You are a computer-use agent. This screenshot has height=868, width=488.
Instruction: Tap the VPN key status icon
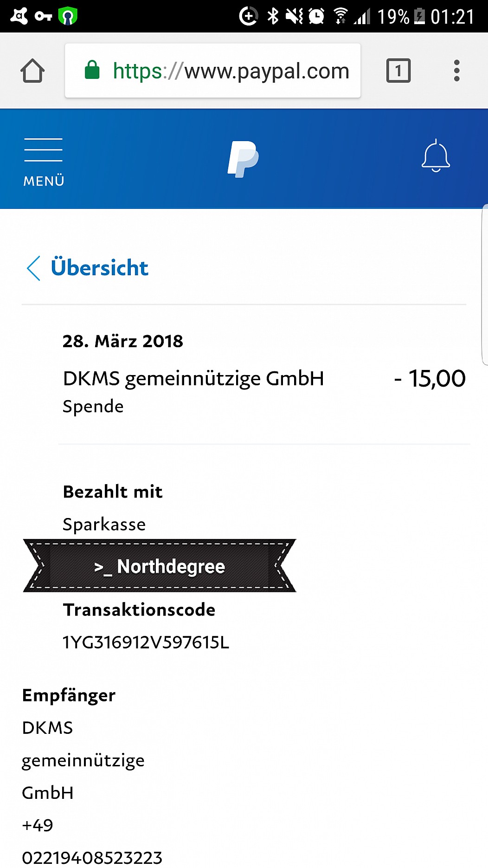pos(43,17)
